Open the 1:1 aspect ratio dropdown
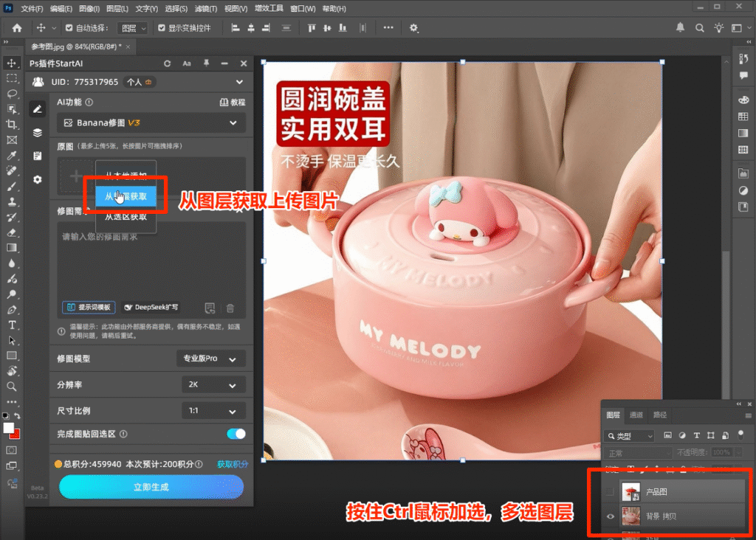Viewport: 756px width, 540px height. tap(213, 411)
